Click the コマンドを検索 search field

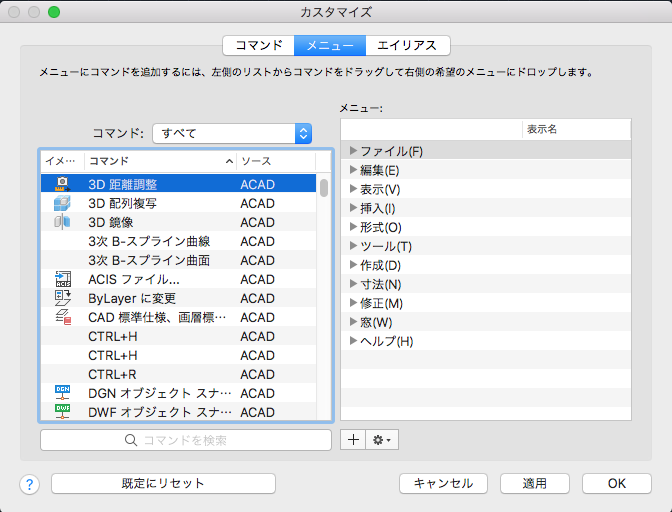pos(186,440)
